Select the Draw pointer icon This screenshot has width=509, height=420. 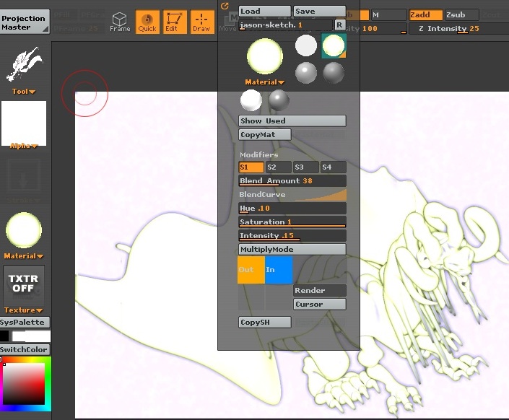202,22
